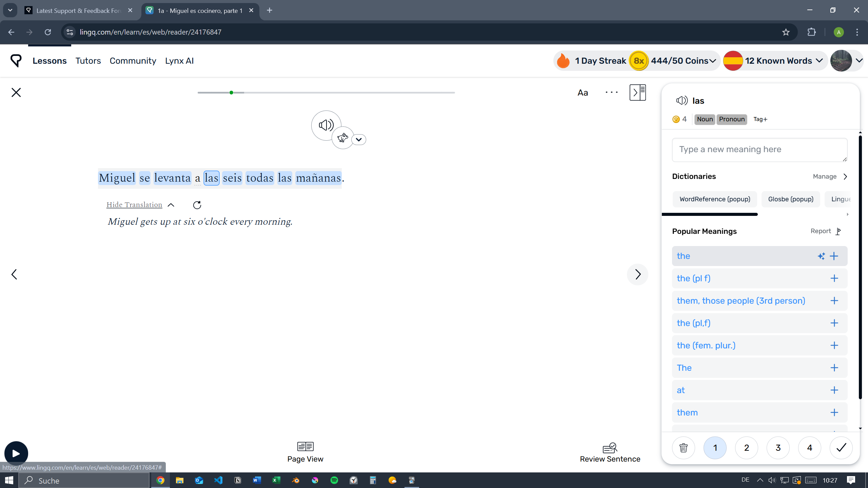Open font settings Aa
This screenshot has width=868, height=488.
point(583,93)
